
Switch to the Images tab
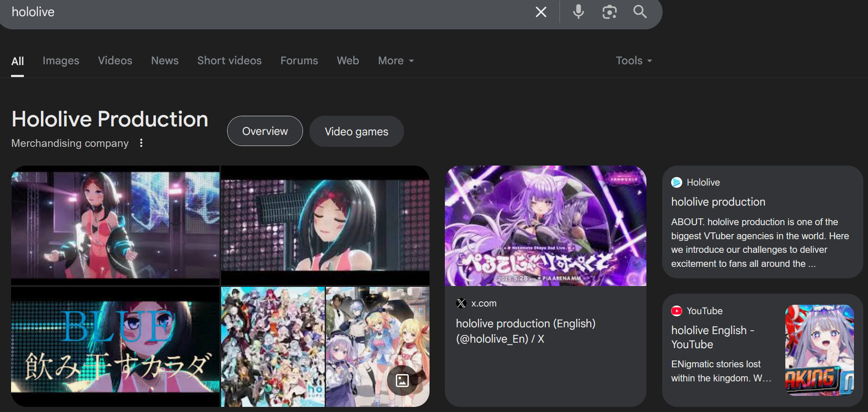coord(61,60)
